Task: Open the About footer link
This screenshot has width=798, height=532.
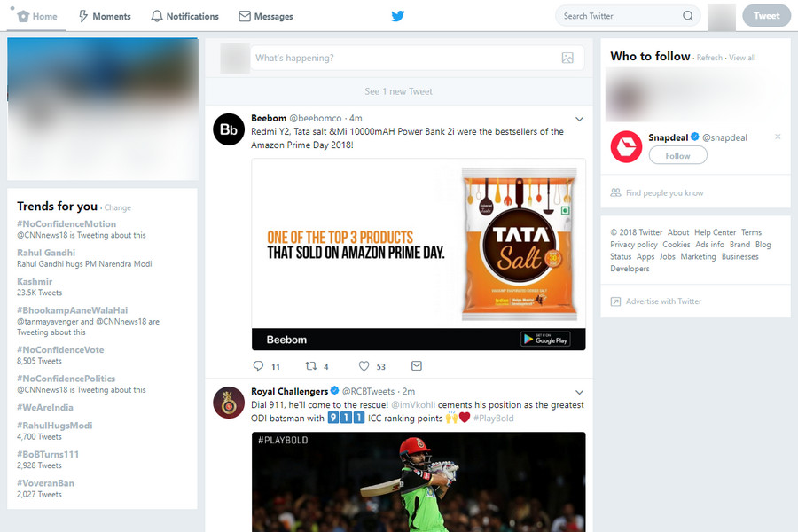Action: [x=678, y=232]
